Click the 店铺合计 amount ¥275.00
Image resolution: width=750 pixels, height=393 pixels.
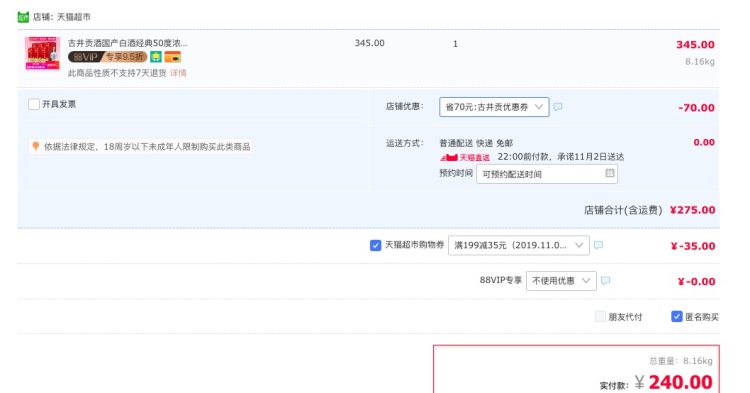click(693, 210)
